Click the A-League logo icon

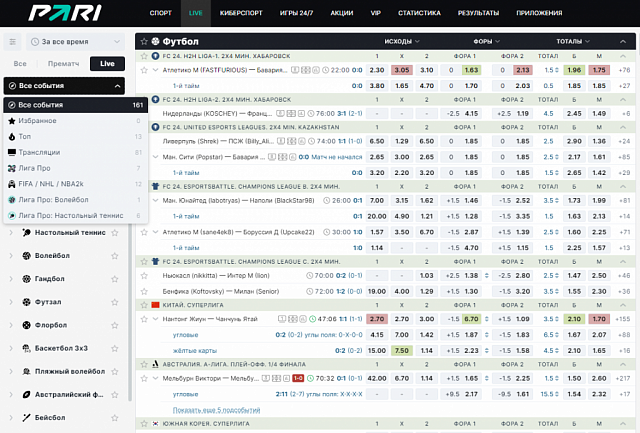[155, 364]
